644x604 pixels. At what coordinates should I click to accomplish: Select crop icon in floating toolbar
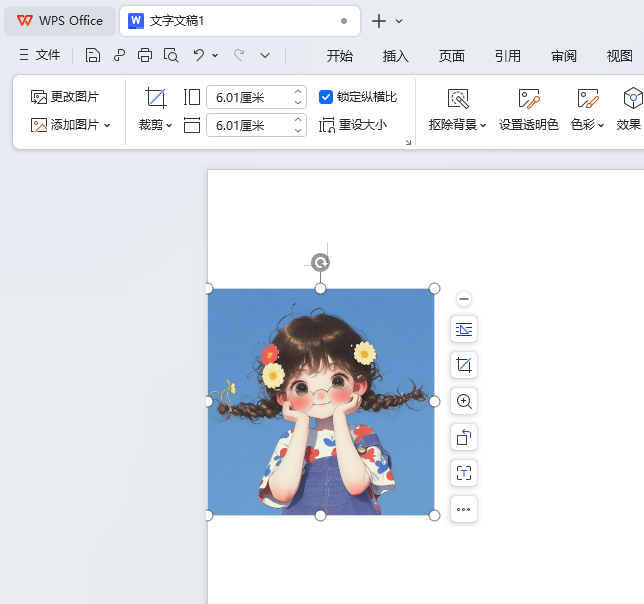click(464, 365)
